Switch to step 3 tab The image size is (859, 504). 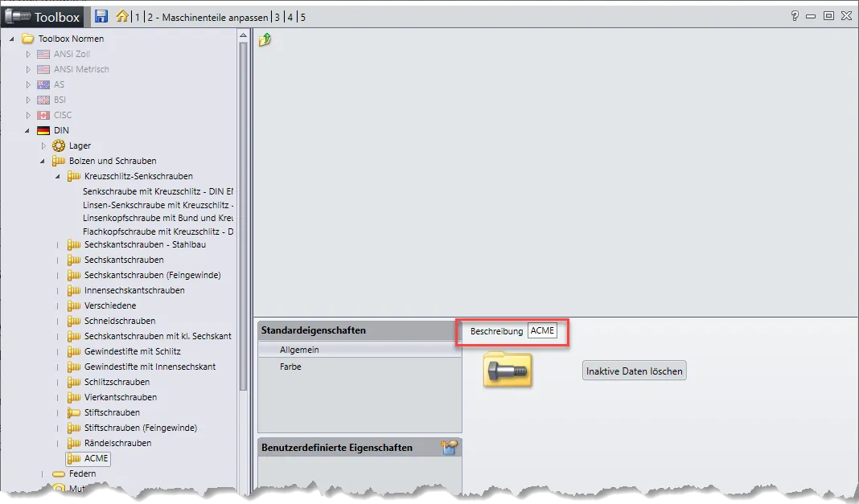[277, 17]
